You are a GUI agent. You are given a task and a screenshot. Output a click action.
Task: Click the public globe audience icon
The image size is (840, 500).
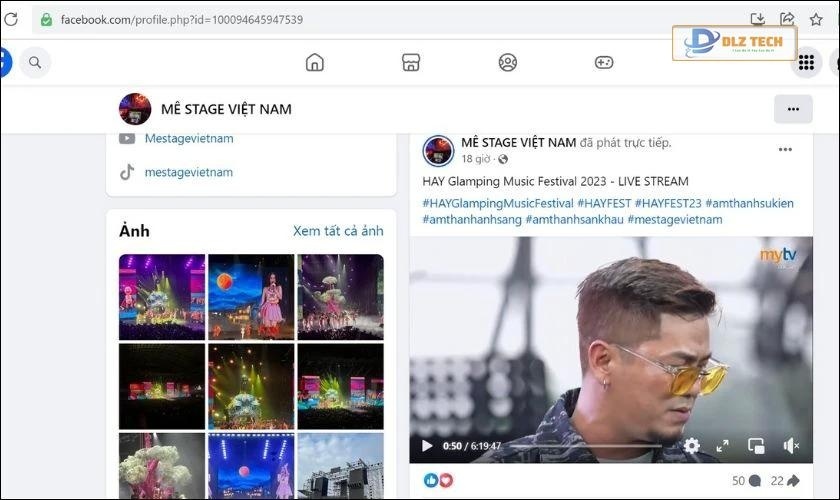click(502, 159)
